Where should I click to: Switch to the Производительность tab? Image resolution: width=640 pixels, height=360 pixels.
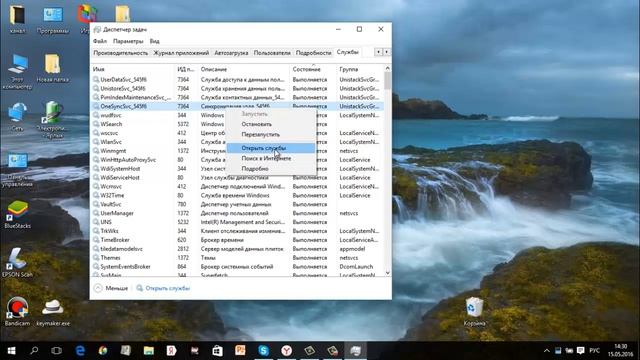coord(120,53)
